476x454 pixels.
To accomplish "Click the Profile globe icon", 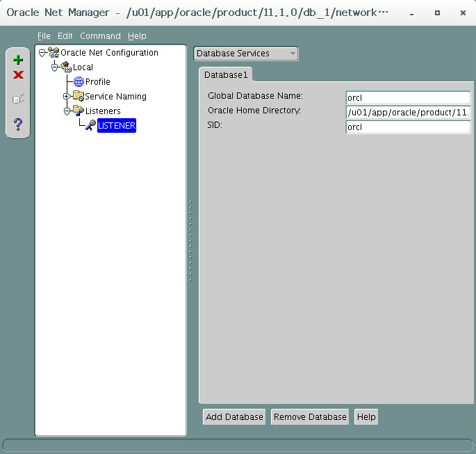I will pyautogui.click(x=79, y=81).
